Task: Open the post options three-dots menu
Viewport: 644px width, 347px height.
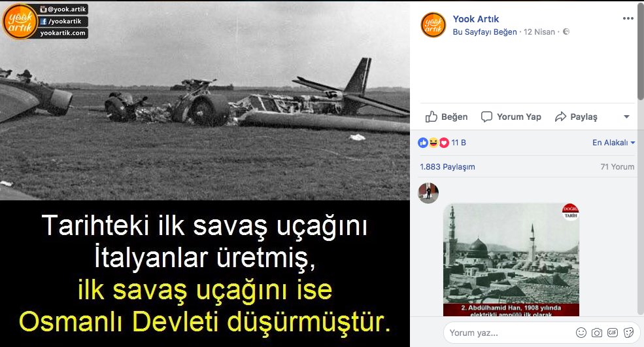Action: [628, 18]
